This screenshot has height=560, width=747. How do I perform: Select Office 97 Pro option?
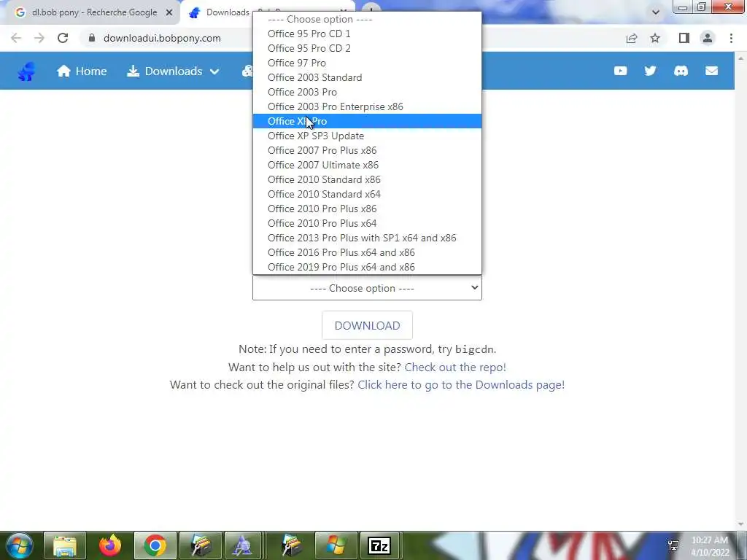tap(368, 63)
